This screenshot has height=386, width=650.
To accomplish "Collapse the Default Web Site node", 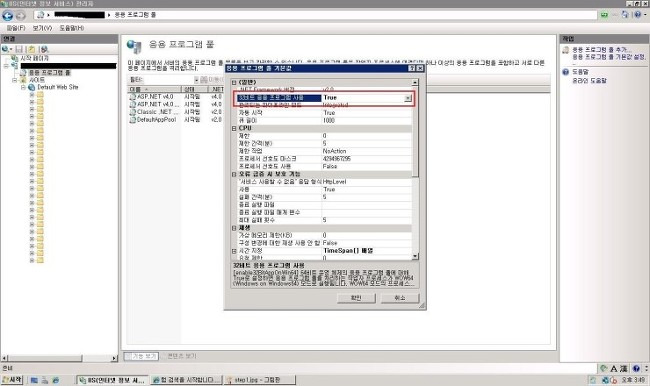I will click(23, 87).
